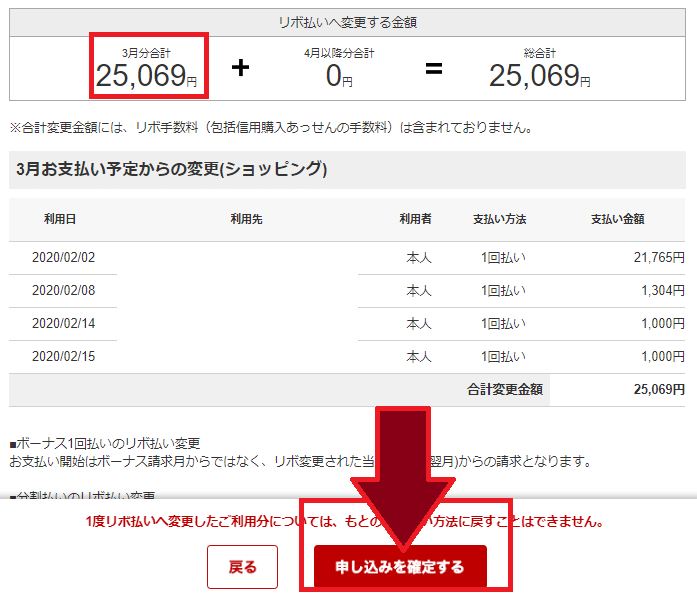Click the plus sign between totals
This screenshot has width=697, height=595.
[240, 68]
